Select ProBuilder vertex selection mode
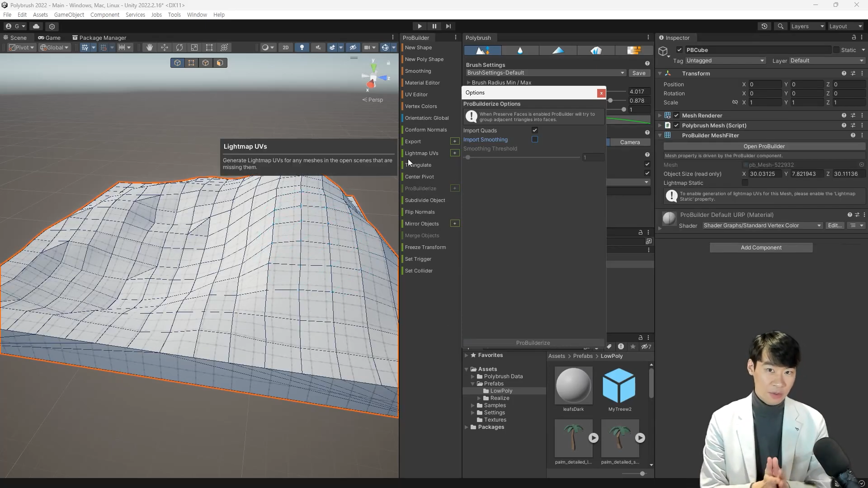The image size is (868, 488). pyautogui.click(x=191, y=63)
